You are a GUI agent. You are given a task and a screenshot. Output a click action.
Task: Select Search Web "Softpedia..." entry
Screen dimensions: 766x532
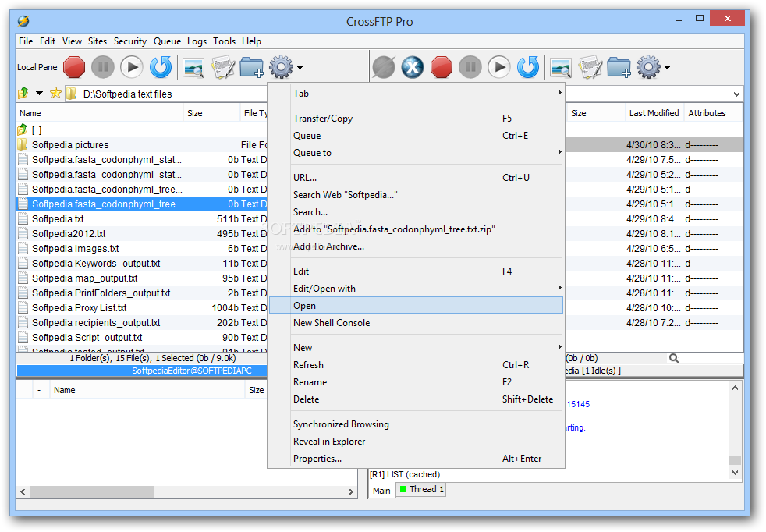coord(417,195)
